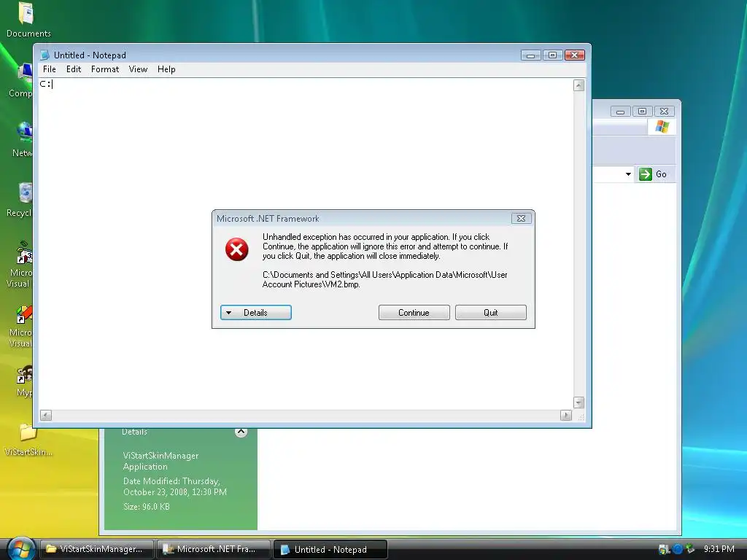Click the Notepad title bar icon
747x560 pixels.
tap(44, 55)
